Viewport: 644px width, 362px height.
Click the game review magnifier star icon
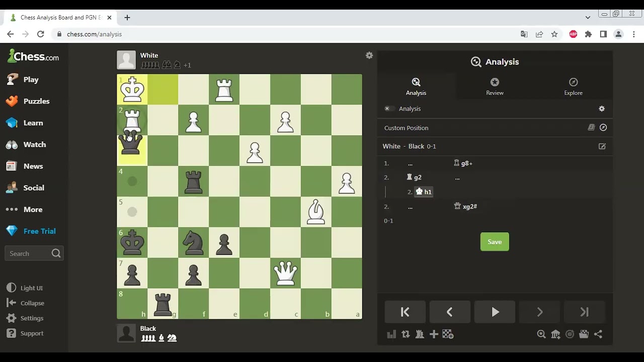541,334
